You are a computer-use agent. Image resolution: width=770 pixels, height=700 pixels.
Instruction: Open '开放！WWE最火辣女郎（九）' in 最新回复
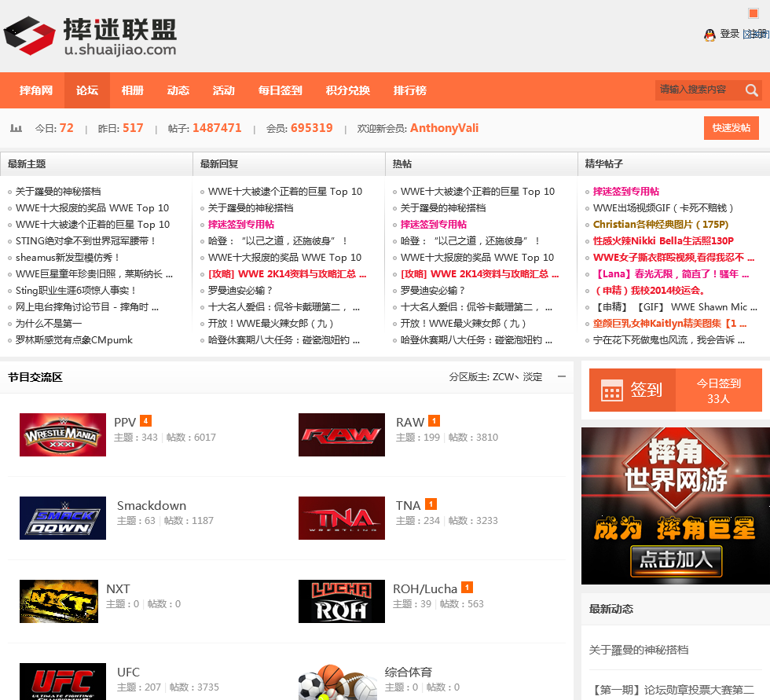270,324
